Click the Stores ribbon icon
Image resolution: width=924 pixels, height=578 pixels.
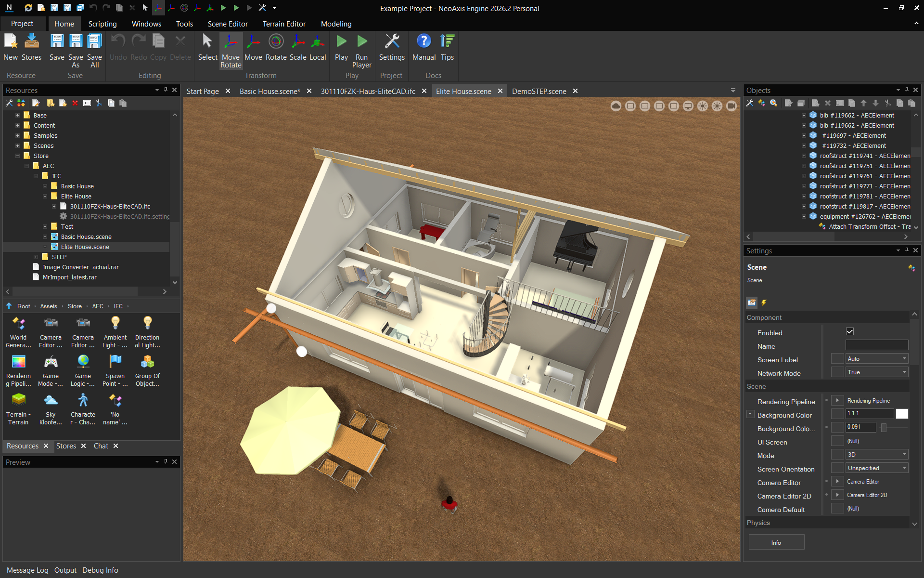pyautogui.click(x=31, y=47)
